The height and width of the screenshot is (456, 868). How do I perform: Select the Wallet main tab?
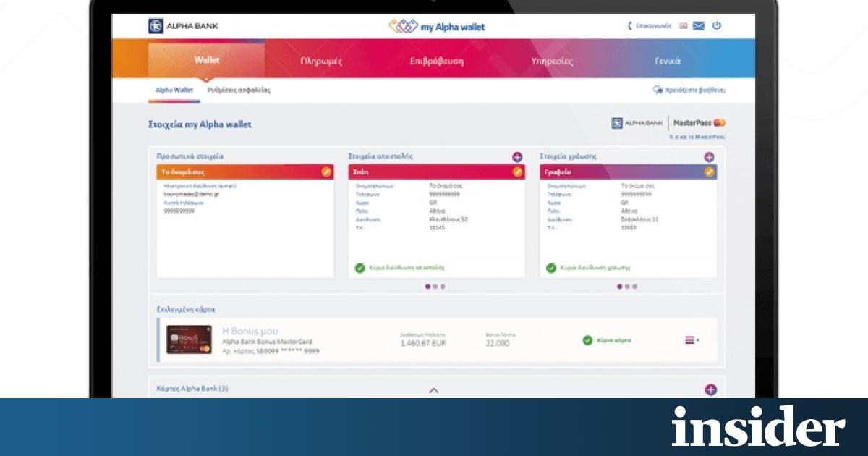tap(207, 60)
